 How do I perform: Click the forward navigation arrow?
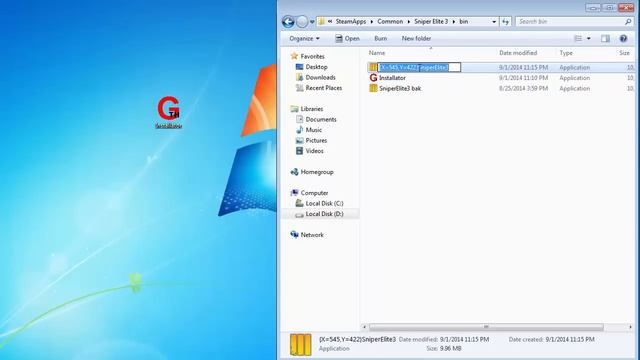(x=302, y=22)
